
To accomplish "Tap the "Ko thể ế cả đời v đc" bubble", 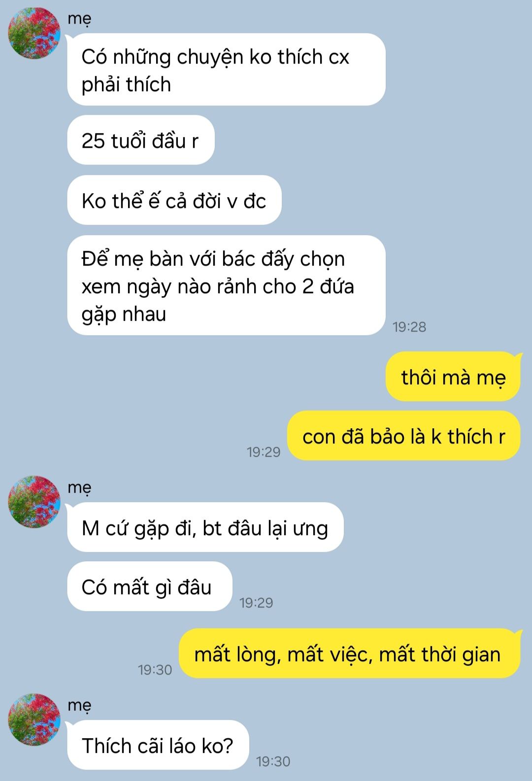I will point(174,200).
